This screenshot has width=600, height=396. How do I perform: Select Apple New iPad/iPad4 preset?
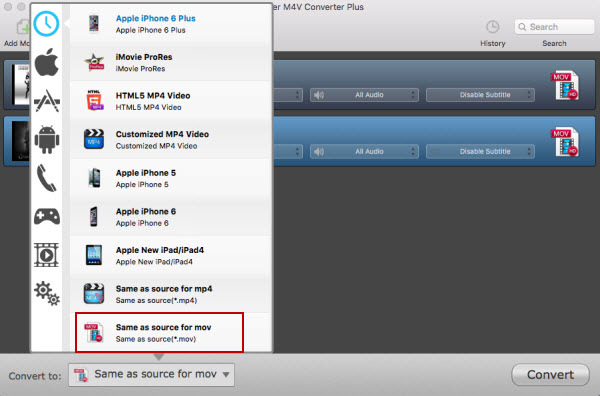[171, 256]
